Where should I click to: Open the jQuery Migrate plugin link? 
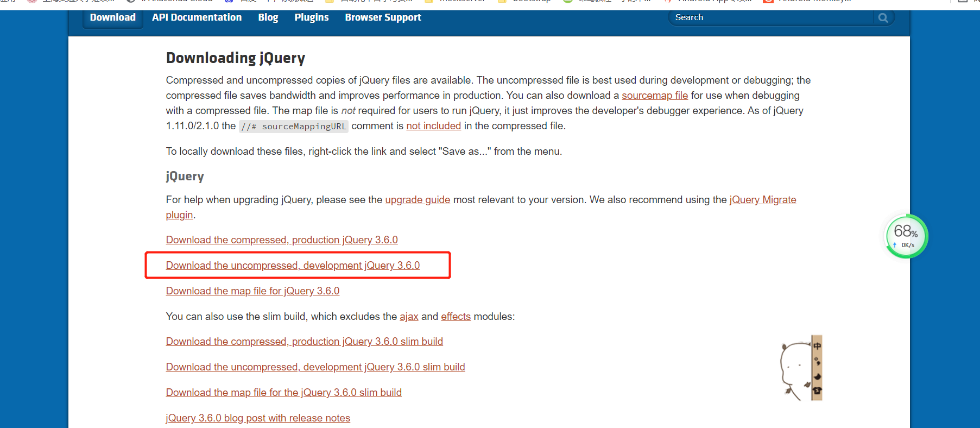tap(762, 200)
